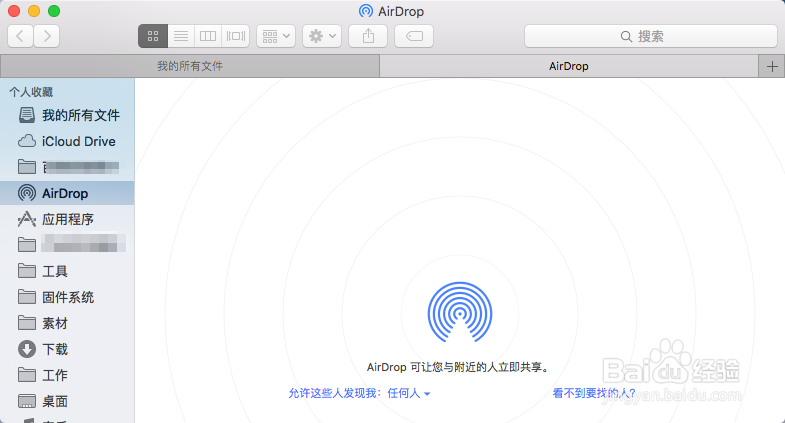Switch to column view
The image size is (785, 423).
tap(208, 36)
